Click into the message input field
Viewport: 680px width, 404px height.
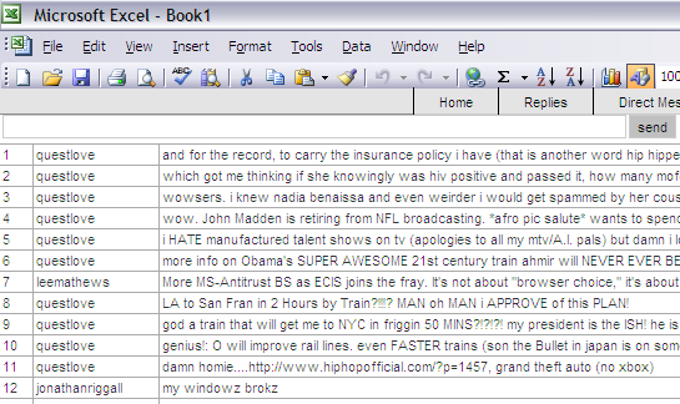tap(314, 127)
